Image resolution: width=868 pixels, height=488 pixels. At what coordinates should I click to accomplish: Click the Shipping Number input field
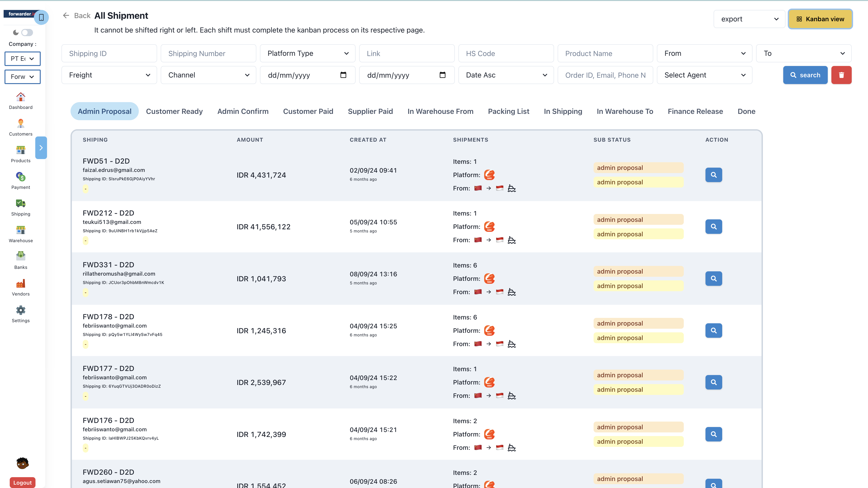click(208, 53)
